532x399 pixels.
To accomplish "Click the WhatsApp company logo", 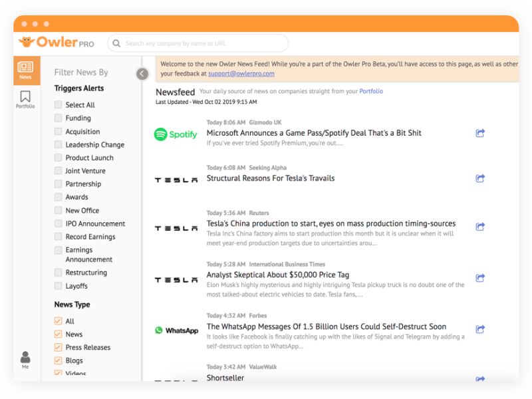I will [176, 330].
